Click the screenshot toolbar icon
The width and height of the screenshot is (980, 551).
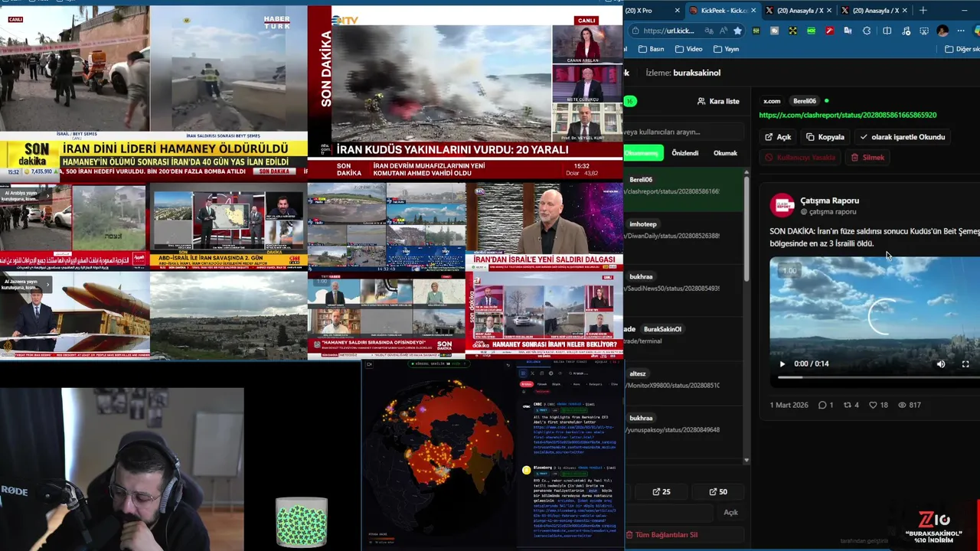click(x=924, y=31)
